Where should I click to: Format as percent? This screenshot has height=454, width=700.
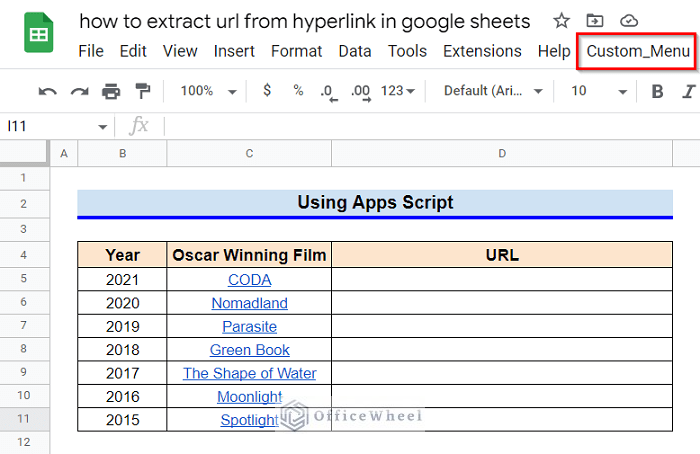click(x=298, y=91)
